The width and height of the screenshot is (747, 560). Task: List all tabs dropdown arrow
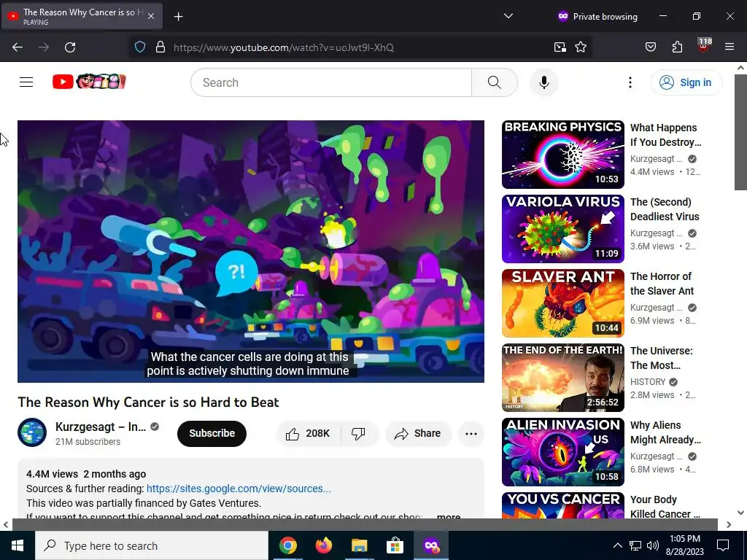click(508, 16)
